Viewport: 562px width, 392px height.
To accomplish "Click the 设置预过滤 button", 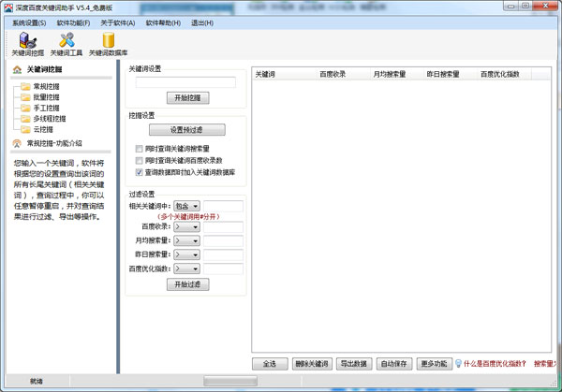I will coord(187,130).
